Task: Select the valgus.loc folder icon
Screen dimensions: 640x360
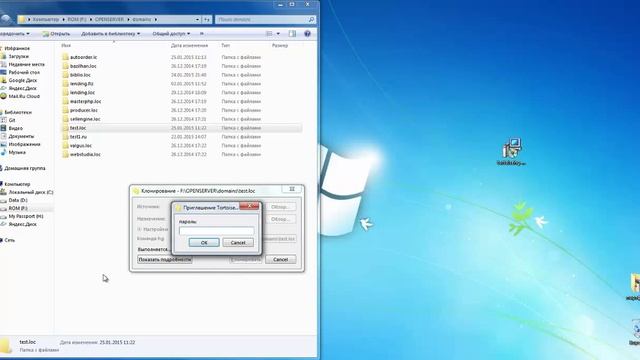Action: tap(65, 146)
